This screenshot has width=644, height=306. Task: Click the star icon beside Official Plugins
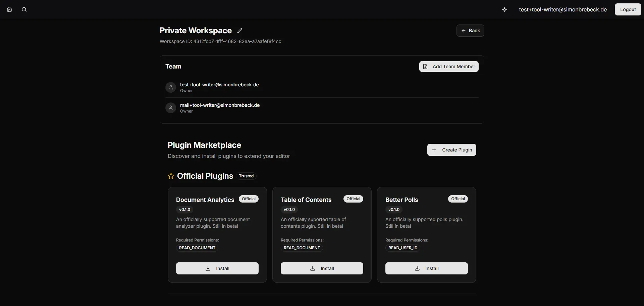[171, 176]
